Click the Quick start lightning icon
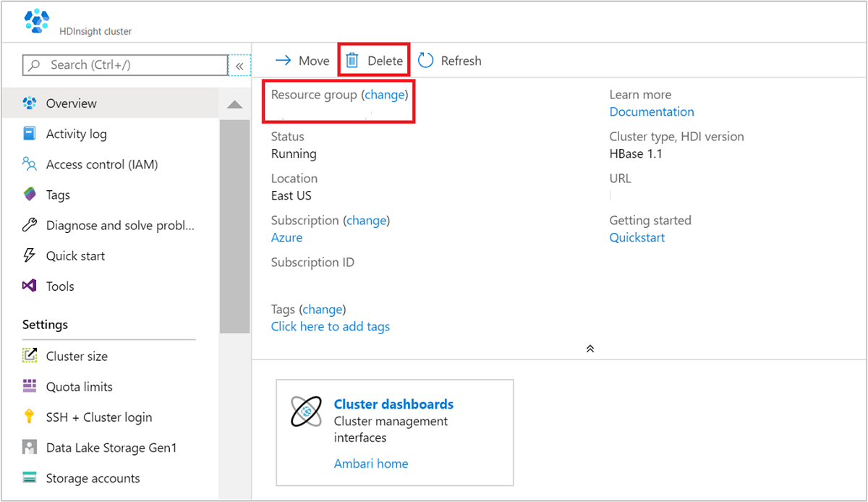This screenshot has height=502, width=868. pos(30,255)
